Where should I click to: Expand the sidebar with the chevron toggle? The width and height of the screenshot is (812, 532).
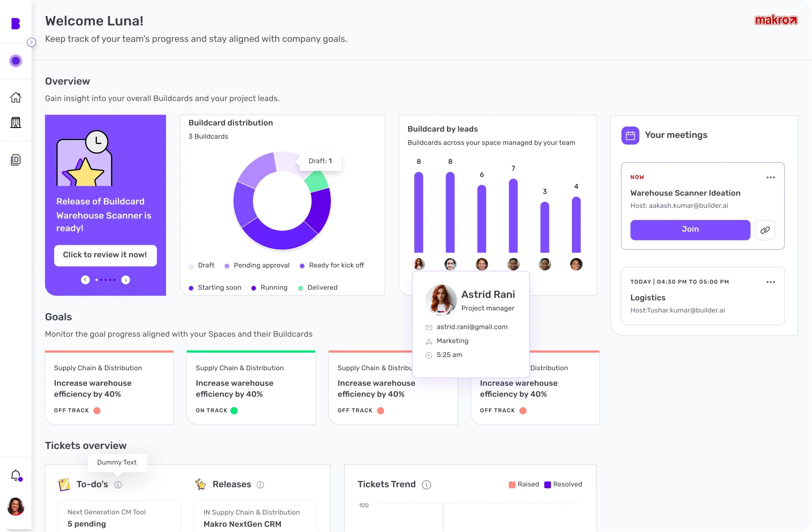[31, 42]
